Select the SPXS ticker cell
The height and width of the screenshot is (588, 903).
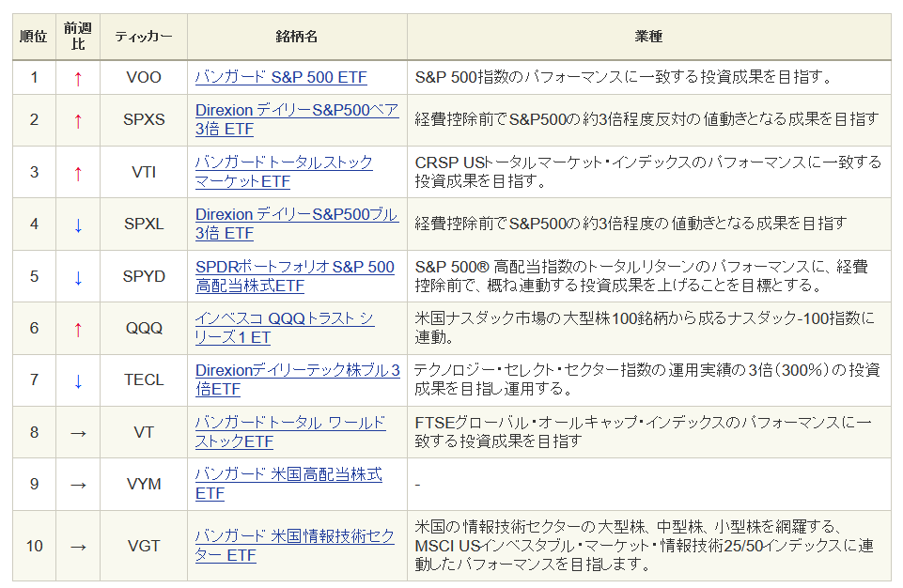point(144,120)
